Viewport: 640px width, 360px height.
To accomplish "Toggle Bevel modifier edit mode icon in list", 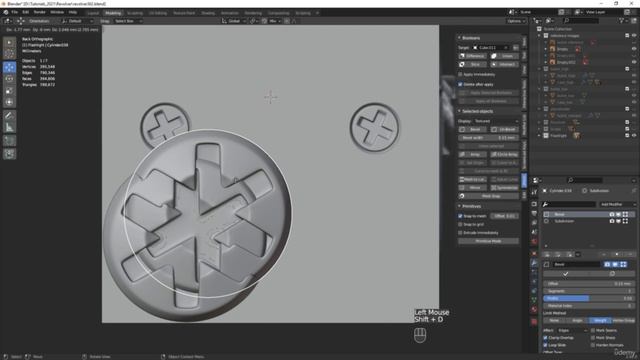I will pos(625,214).
